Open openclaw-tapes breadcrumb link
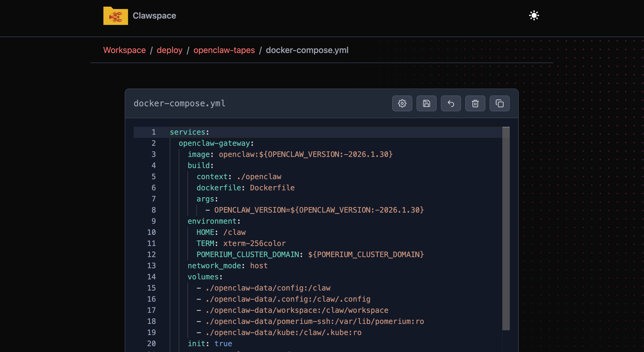This screenshot has height=352, width=644. (224, 50)
